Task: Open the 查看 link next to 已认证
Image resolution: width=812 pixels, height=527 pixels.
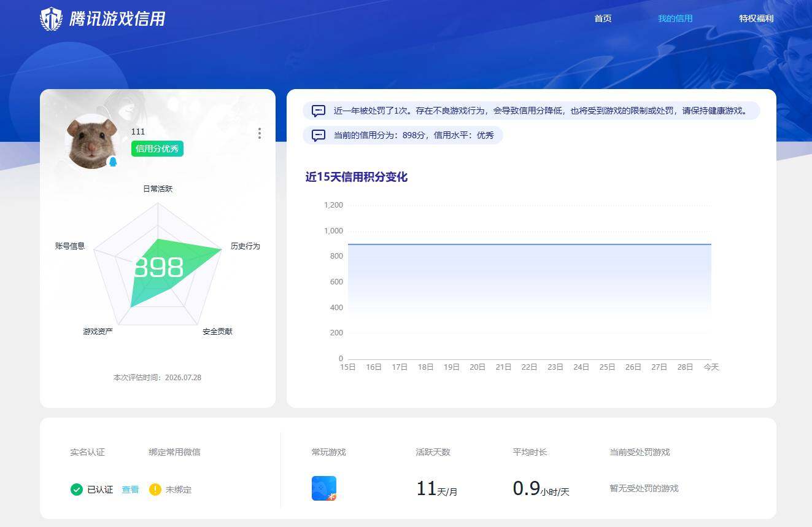Action: (x=130, y=490)
